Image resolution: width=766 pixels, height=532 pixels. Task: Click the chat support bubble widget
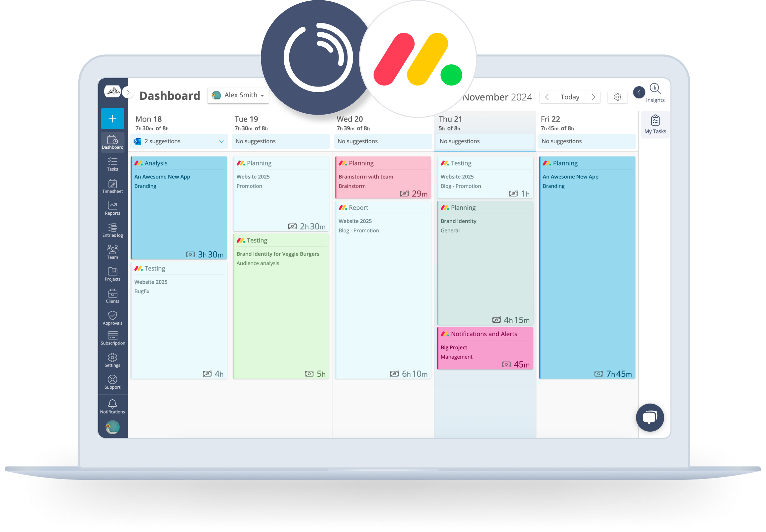coord(650,417)
